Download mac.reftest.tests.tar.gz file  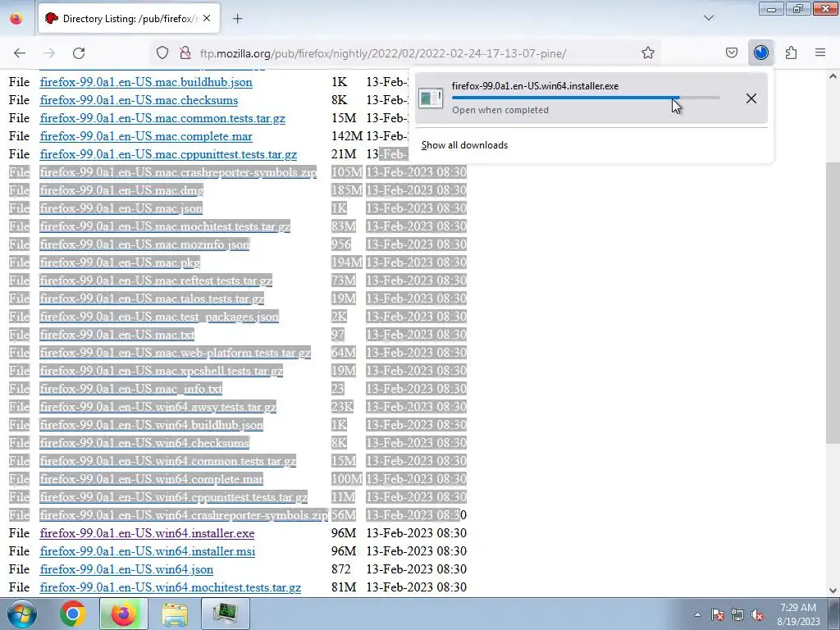click(x=156, y=281)
